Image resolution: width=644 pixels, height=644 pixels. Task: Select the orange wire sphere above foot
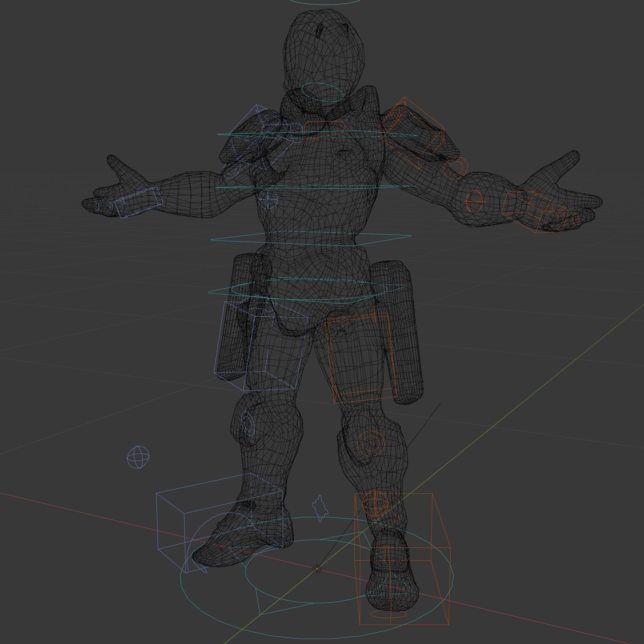(x=375, y=504)
